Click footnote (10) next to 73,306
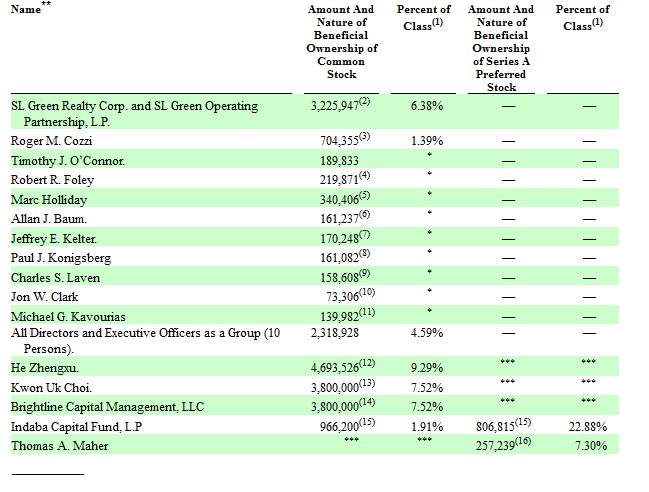Viewport: 649px width, 492px height. [368, 291]
